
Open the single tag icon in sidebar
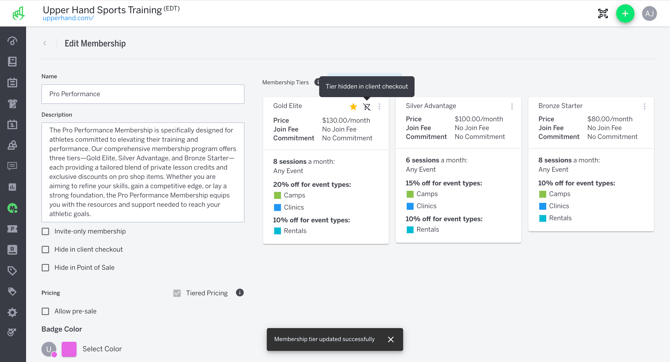[x=12, y=271]
